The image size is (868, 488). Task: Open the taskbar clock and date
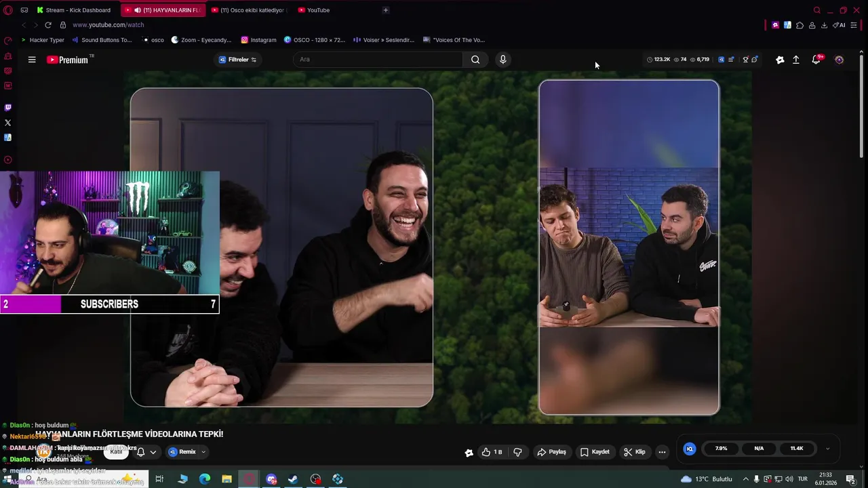(826, 479)
